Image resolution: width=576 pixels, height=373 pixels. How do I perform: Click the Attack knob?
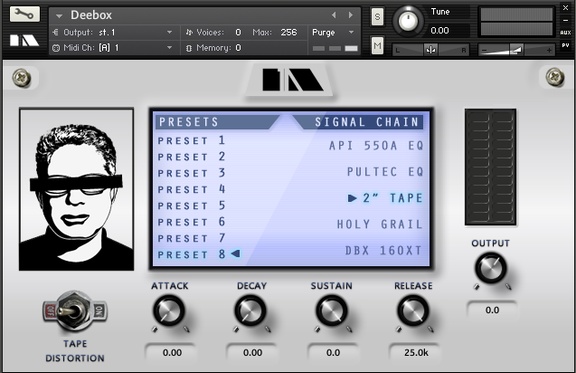pos(169,311)
